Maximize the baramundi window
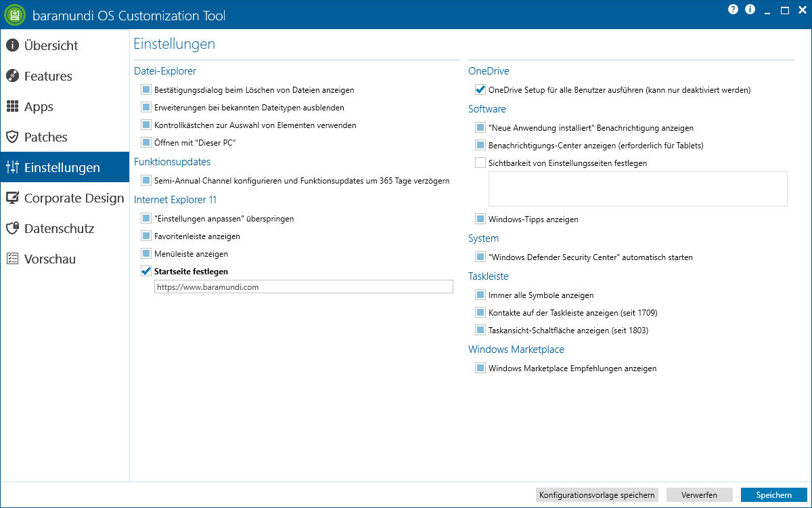This screenshot has width=812, height=508. click(785, 10)
